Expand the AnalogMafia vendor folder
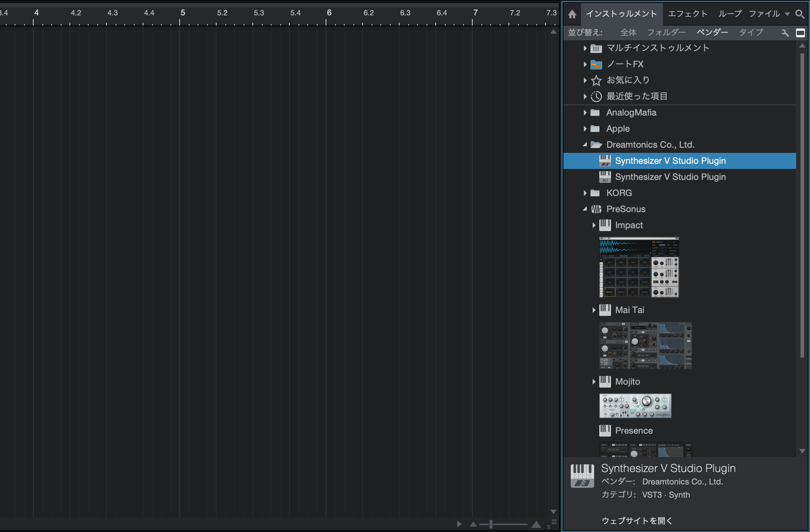Image resolution: width=810 pixels, height=532 pixels. point(585,113)
